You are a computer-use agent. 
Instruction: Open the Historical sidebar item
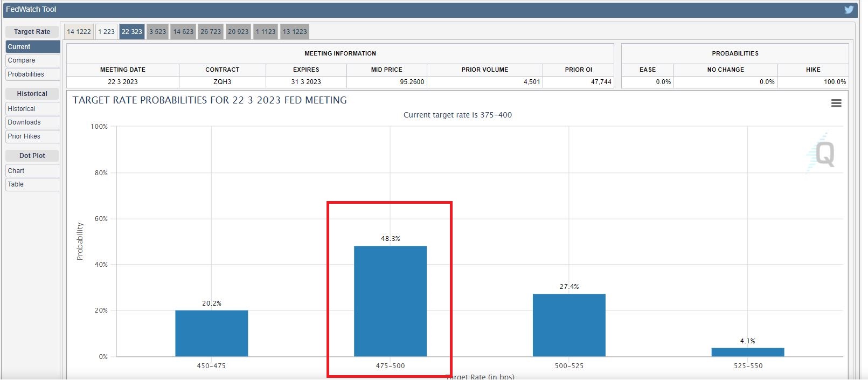click(33, 109)
